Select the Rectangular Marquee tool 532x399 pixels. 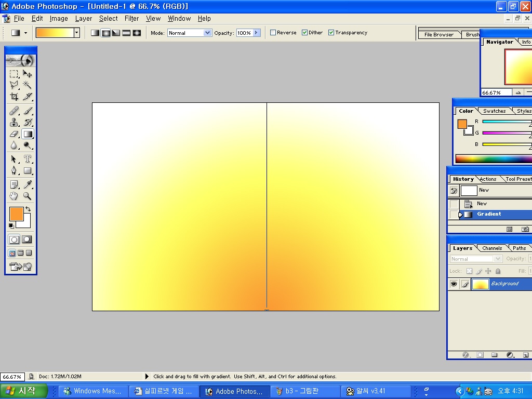pyautogui.click(x=14, y=74)
